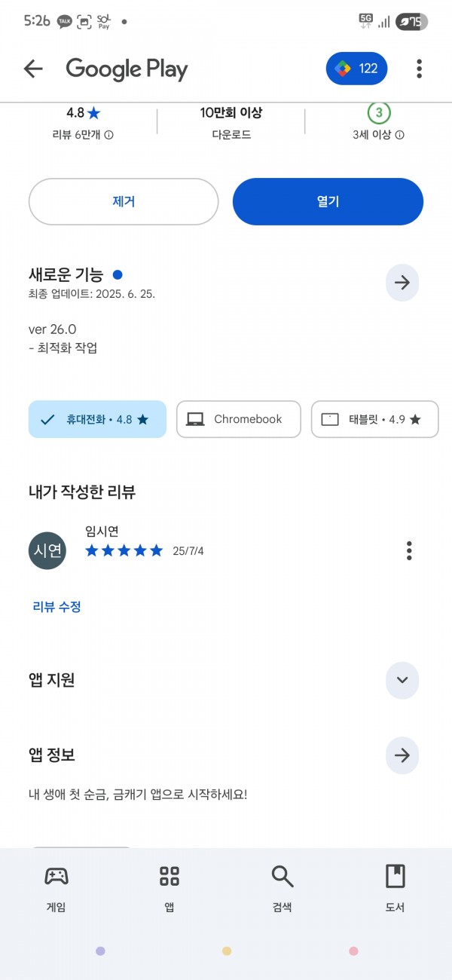
Task: Select the 휴대전화 4.8 rating chip
Action: (x=97, y=419)
